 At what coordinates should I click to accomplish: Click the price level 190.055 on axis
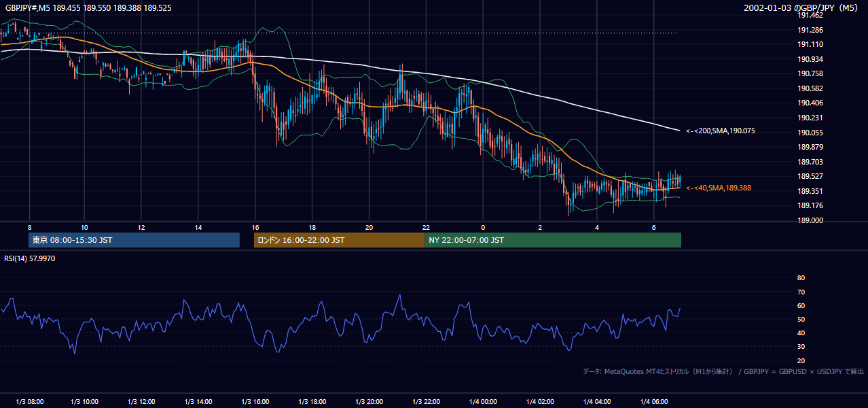point(810,133)
